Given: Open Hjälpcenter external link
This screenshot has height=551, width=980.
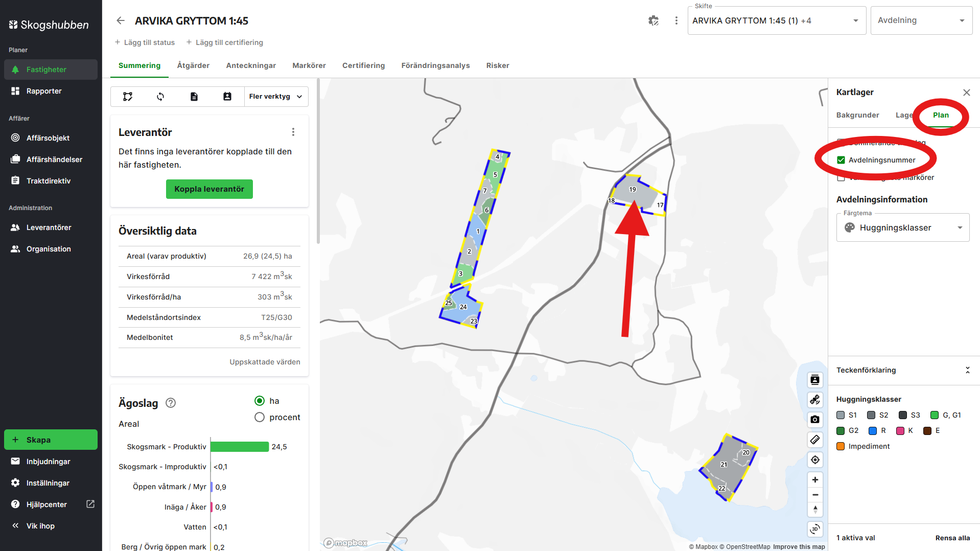Looking at the screenshot, I should click(x=51, y=504).
